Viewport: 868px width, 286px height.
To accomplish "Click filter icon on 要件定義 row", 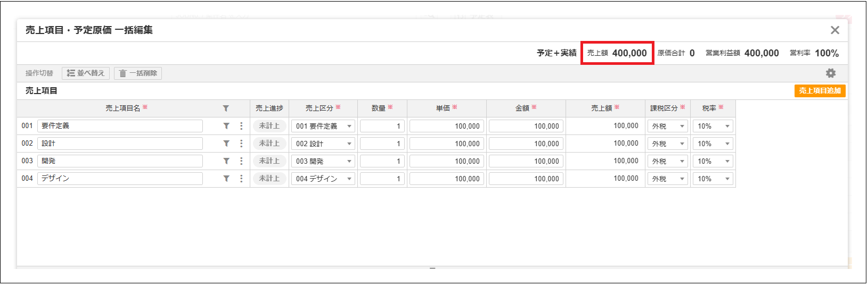I will click(226, 126).
